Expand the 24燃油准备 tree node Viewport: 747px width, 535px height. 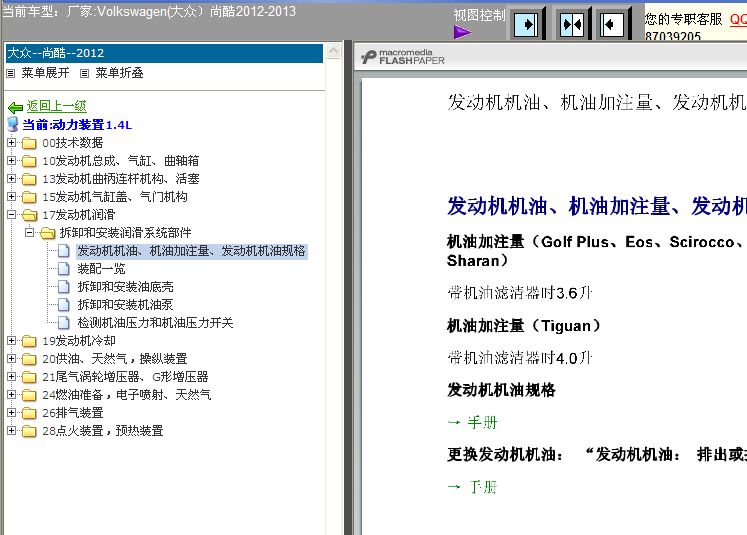coord(11,394)
